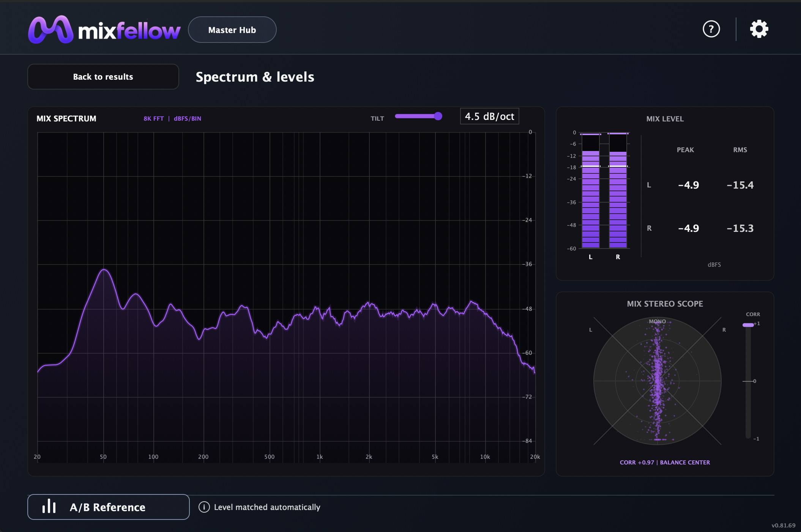Click the version number v0.81.69
Screen dimensions: 801x532
coord(783,525)
